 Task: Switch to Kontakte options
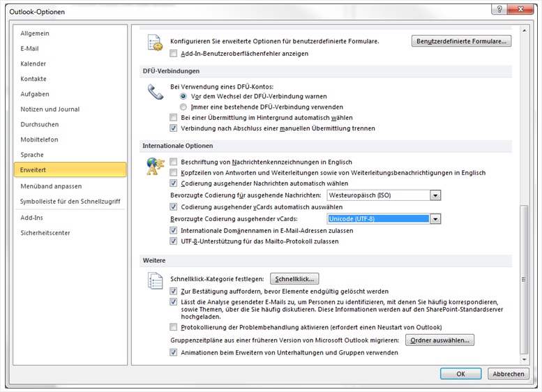coord(70,79)
